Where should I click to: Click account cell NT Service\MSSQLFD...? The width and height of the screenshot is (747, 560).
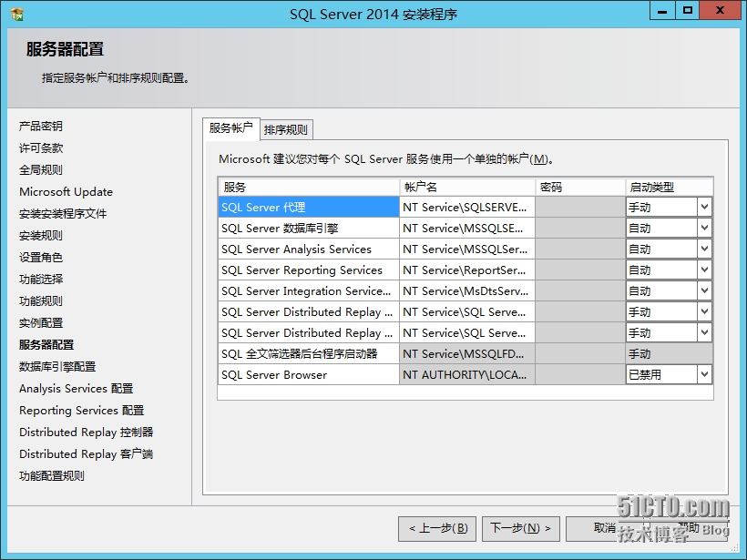pyautogui.click(x=467, y=354)
